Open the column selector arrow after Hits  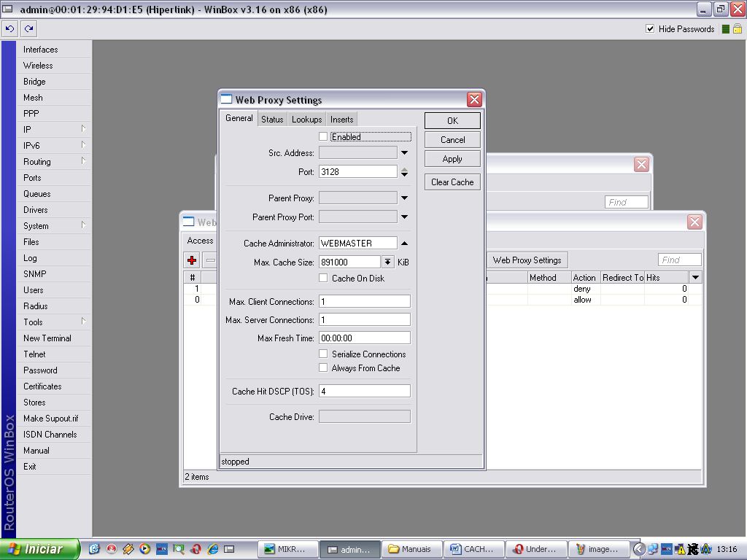695,278
